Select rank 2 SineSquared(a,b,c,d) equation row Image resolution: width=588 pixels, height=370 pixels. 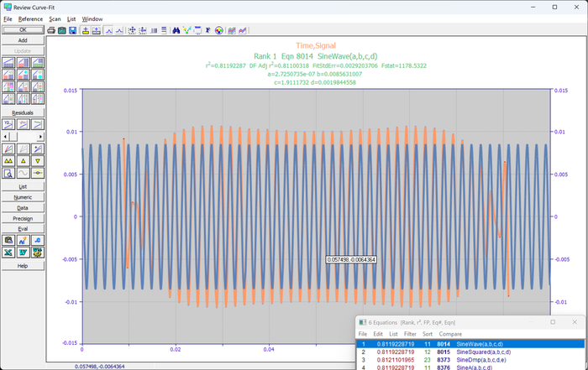470,352
